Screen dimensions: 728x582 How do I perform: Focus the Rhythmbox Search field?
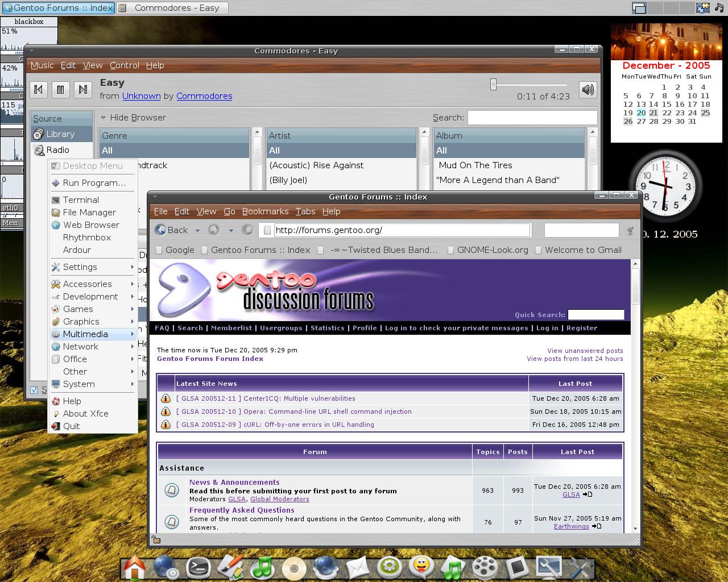(532, 118)
